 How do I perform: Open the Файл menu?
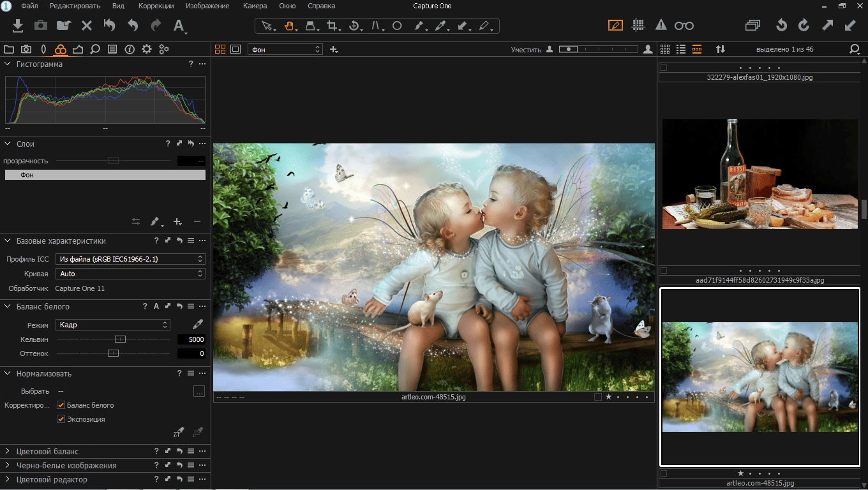pyautogui.click(x=29, y=6)
